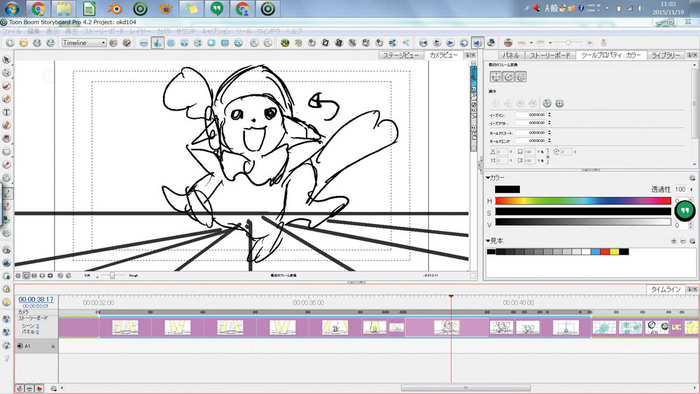The width and height of the screenshot is (700, 394).
Task: Click the red playhead marker on timeline ruler
Action: 451,296
